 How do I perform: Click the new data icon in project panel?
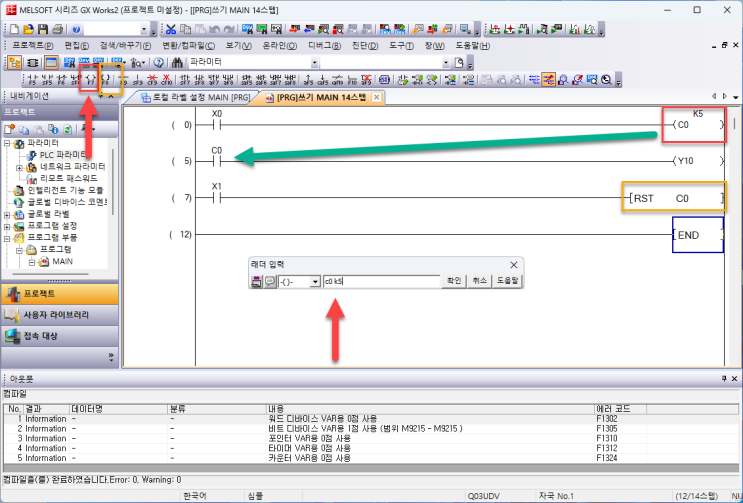tap(9, 129)
